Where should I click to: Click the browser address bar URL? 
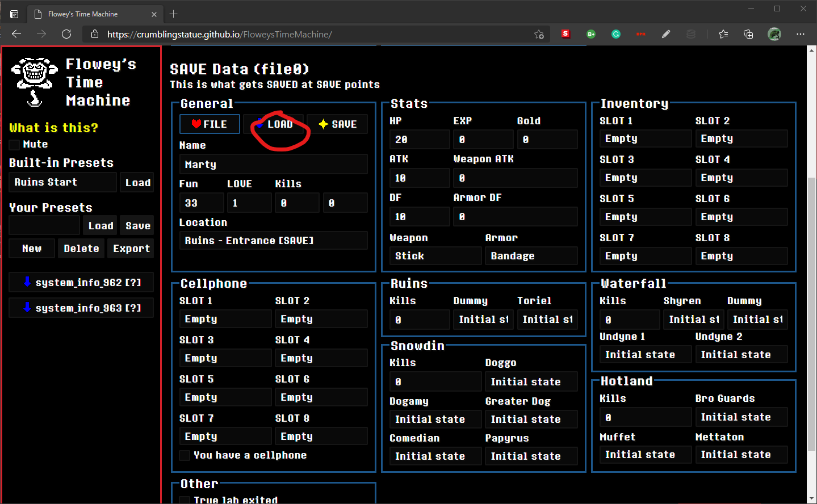click(x=220, y=35)
